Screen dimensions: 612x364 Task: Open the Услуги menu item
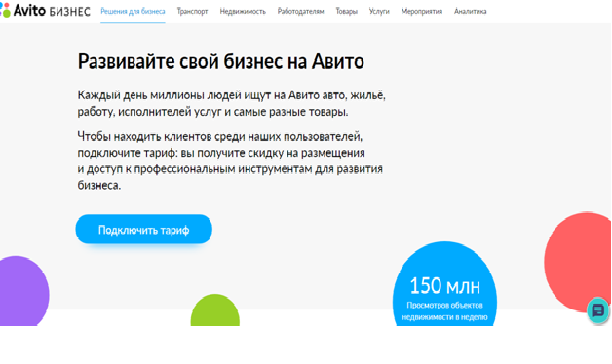[379, 12]
